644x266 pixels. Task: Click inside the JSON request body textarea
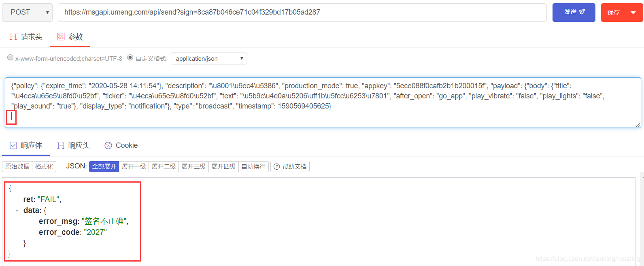323,102
